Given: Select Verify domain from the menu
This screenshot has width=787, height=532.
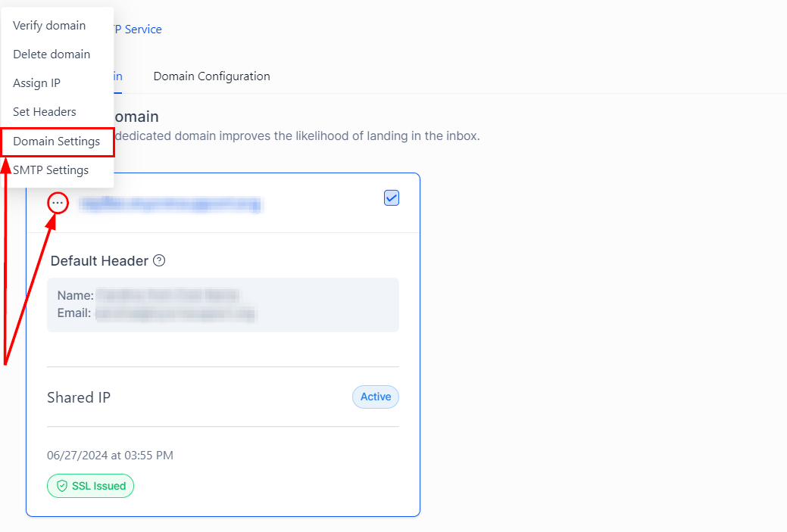Looking at the screenshot, I should click(49, 26).
